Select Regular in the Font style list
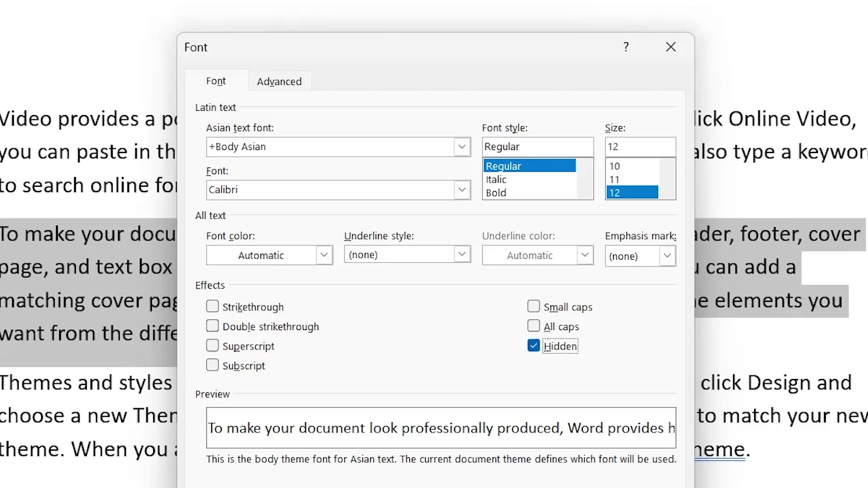Screen dimensions: 868x488 pos(530,166)
